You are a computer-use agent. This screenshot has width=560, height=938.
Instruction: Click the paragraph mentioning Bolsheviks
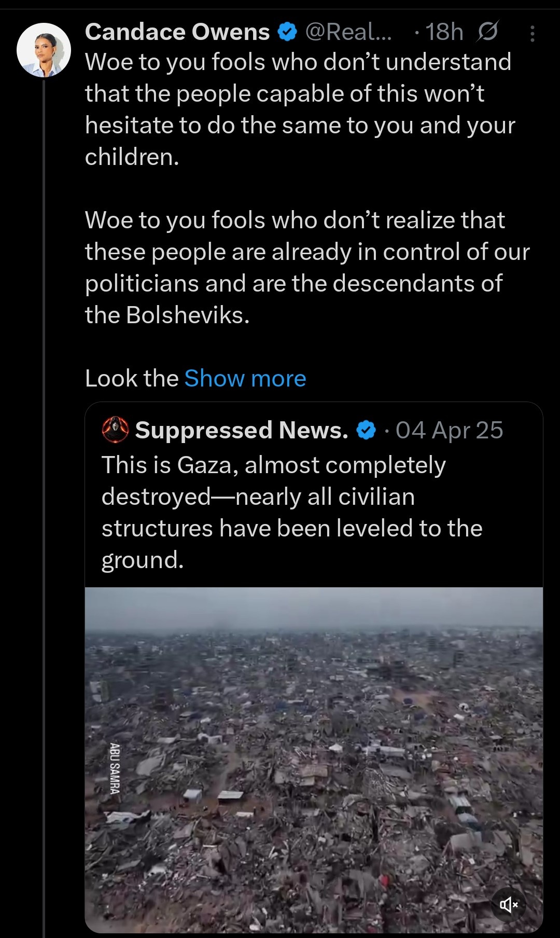click(307, 267)
